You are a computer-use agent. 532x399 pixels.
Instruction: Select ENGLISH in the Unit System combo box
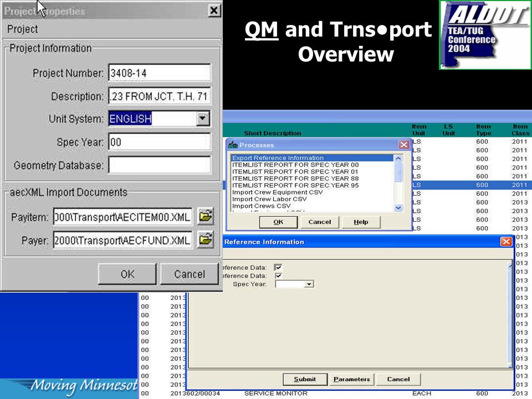pyautogui.click(x=130, y=119)
